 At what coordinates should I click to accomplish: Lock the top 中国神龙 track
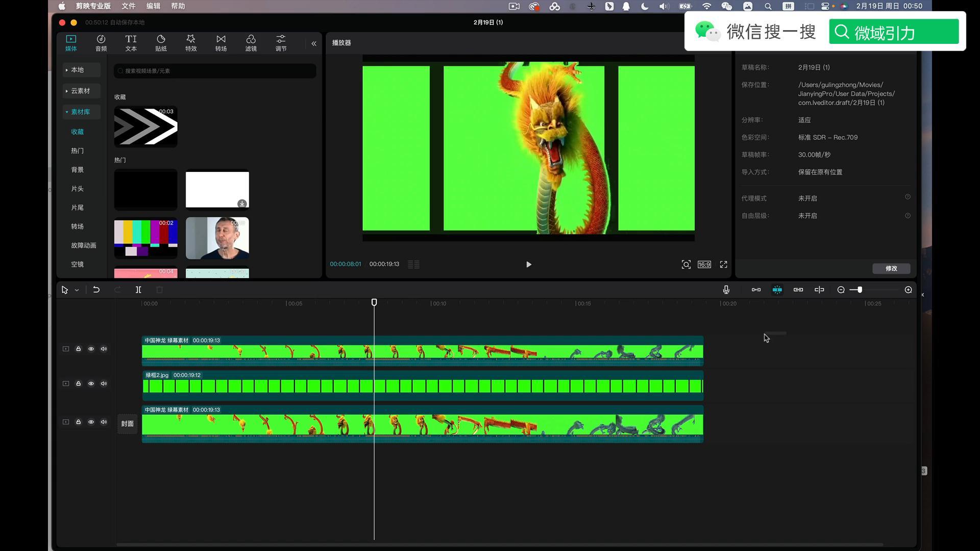(x=79, y=349)
